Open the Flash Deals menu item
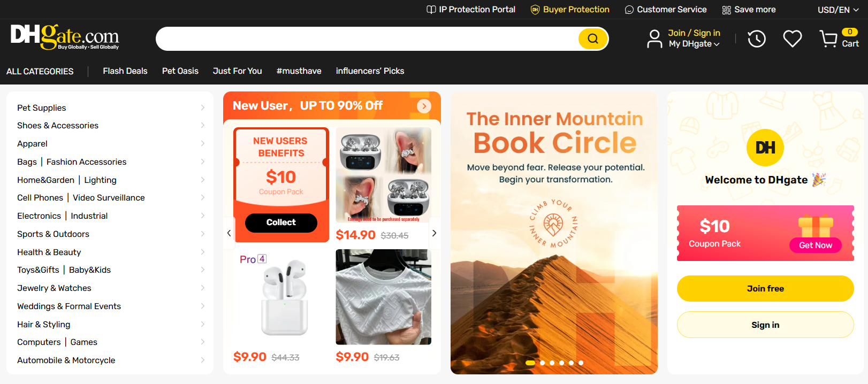Image resolution: width=868 pixels, height=384 pixels. [125, 71]
